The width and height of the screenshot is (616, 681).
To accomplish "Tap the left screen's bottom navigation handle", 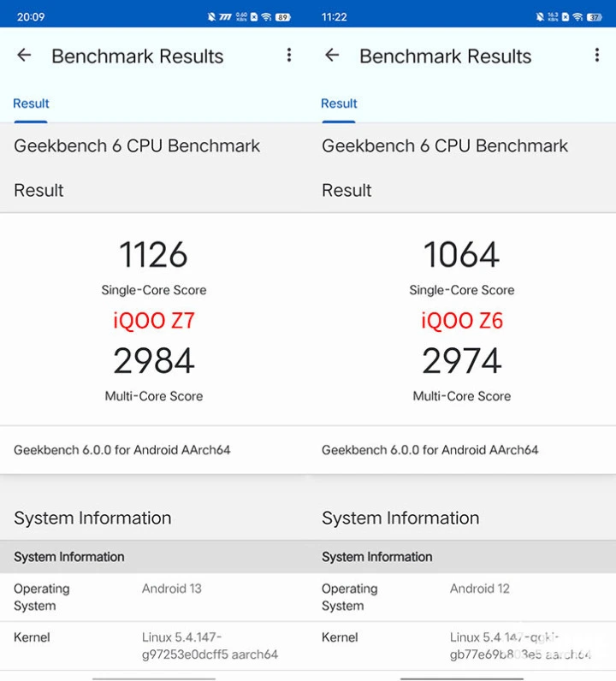I will [154, 678].
